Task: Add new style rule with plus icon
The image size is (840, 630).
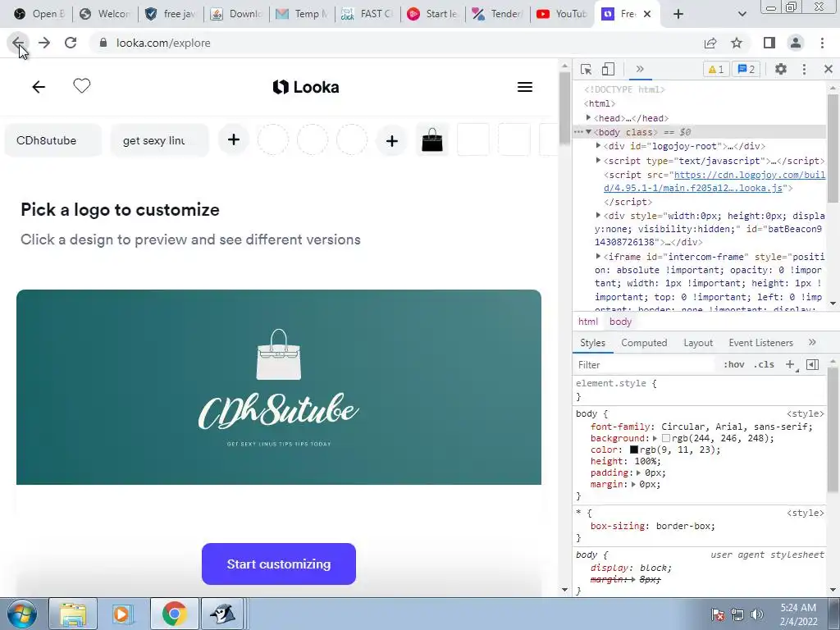Action: 790,365
